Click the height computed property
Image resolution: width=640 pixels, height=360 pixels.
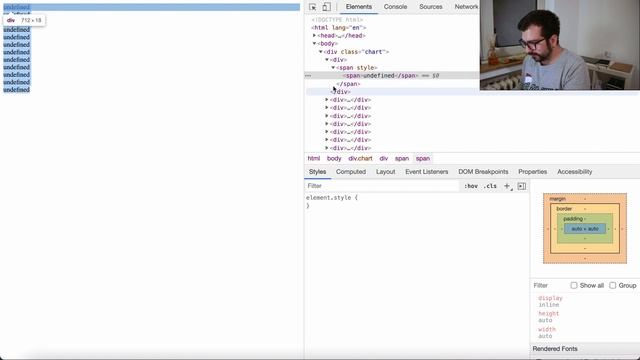click(548, 313)
